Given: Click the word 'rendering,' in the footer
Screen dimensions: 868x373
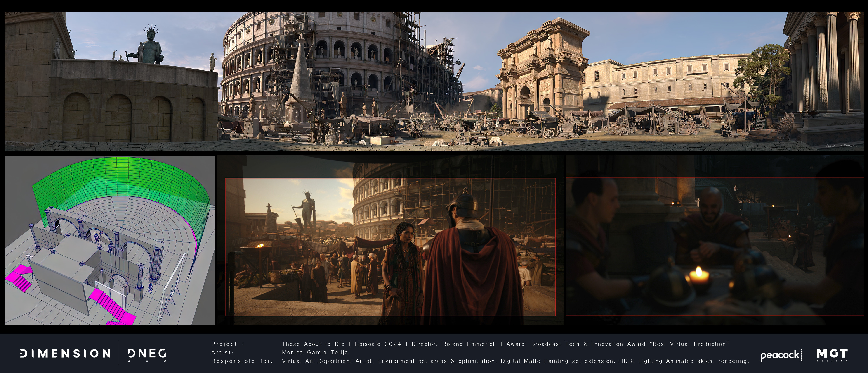Looking at the screenshot, I should pyautogui.click(x=734, y=361).
